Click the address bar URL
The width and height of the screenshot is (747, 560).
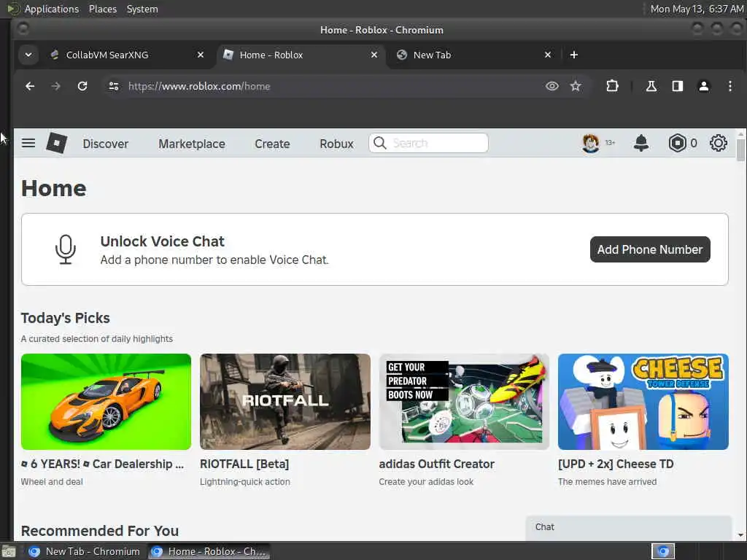click(x=199, y=86)
